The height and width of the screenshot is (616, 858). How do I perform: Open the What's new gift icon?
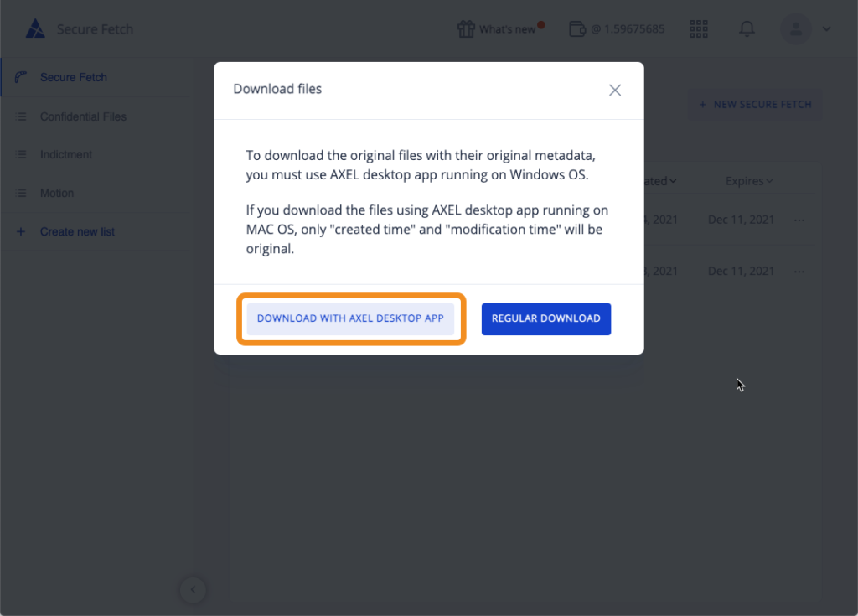point(466,29)
